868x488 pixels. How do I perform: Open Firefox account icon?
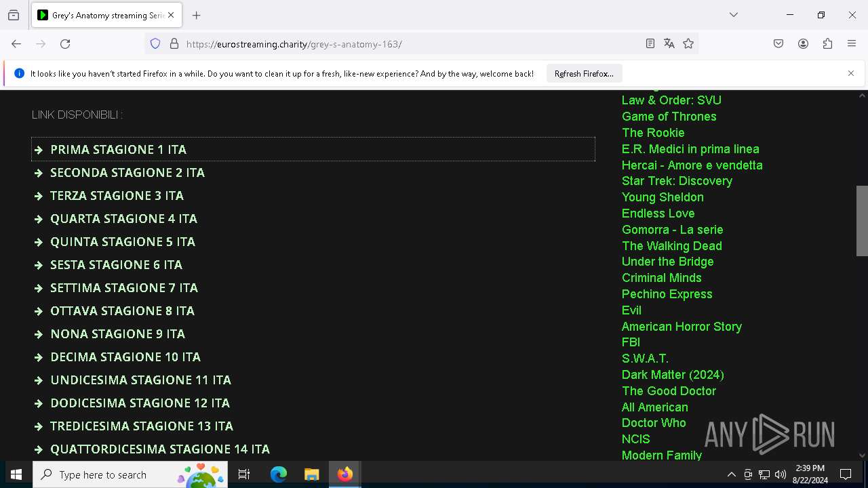point(803,44)
